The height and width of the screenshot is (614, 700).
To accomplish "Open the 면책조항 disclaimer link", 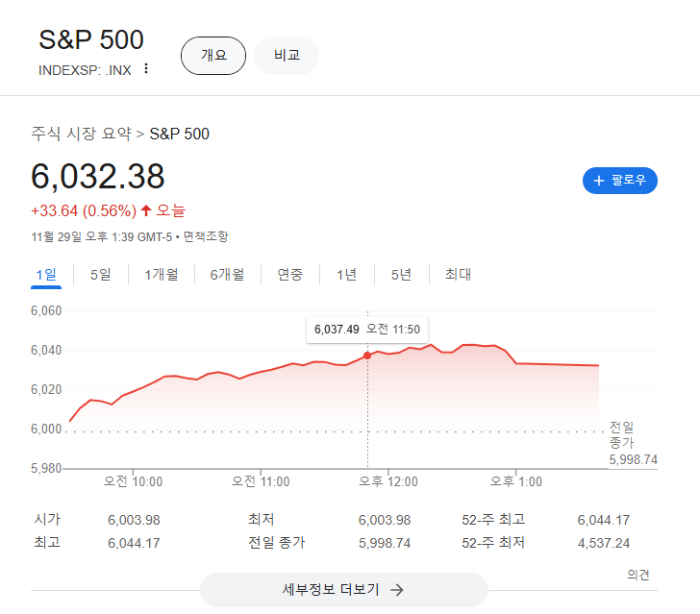I will pyautogui.click(x=206, y=236).
